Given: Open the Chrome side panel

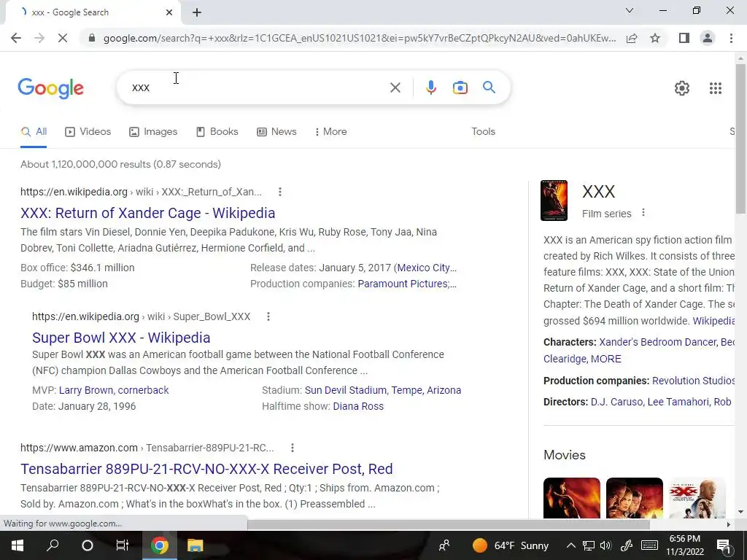Looking at the screenshot, I should [x=684, y=38].
